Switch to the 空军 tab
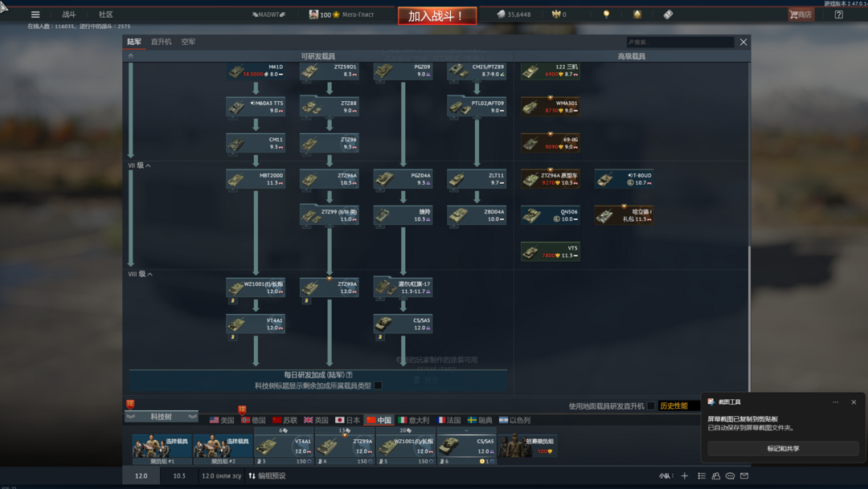 click(188, 42)
